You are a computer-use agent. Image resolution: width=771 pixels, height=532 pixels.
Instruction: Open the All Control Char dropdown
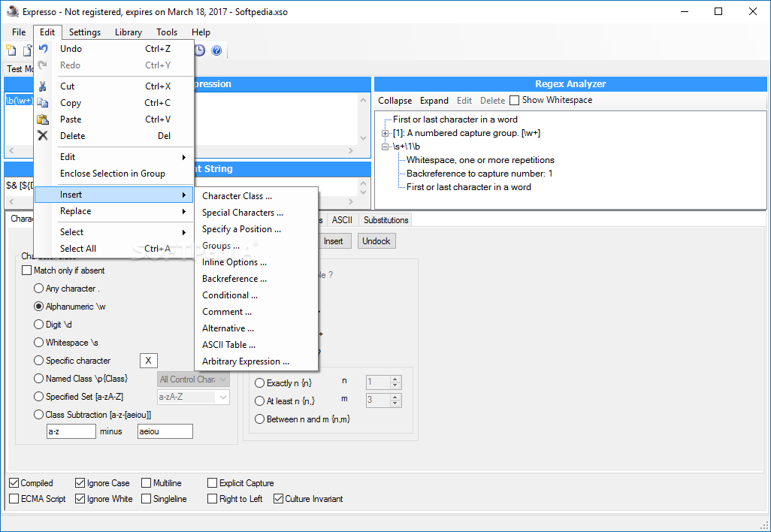point(222,379)
